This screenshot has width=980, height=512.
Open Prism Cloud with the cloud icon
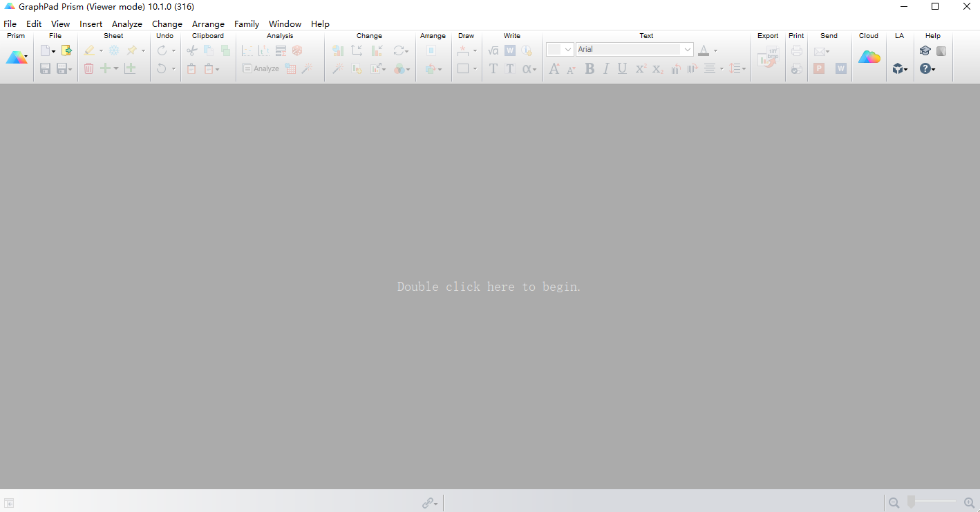click(869, 57)
